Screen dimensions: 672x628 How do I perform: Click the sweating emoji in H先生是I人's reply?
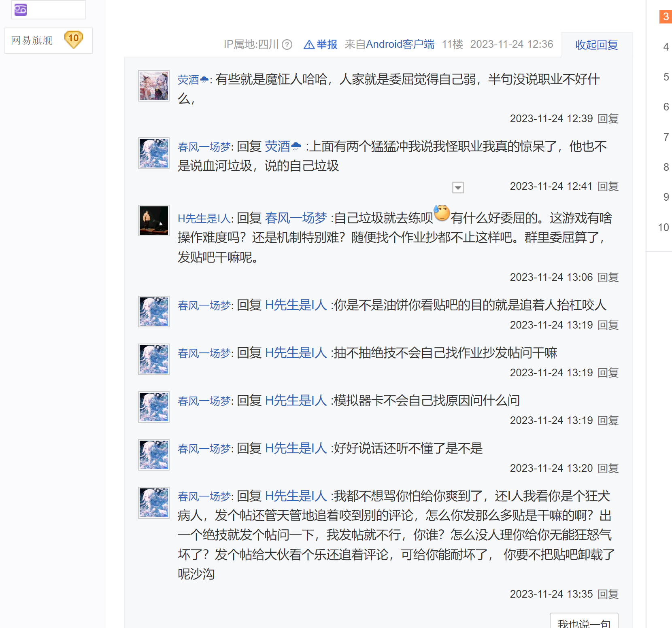442,213
